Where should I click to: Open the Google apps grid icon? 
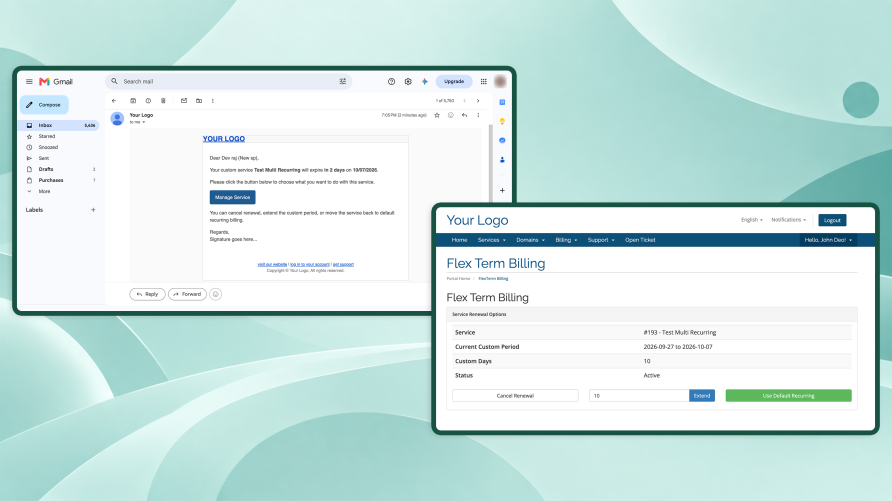[x=484, y=81]
